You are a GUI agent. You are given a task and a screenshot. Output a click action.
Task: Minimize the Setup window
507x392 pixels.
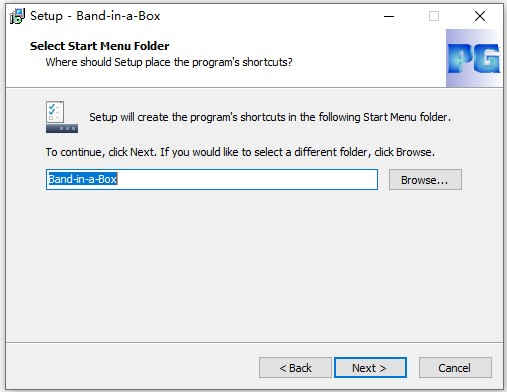pyautogui.click(x=389, y=16)
